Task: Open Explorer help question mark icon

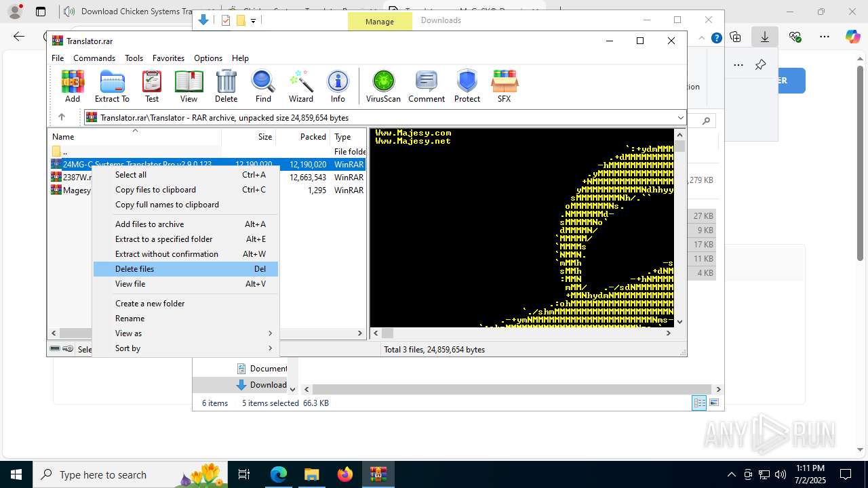Action: point(716,38)
